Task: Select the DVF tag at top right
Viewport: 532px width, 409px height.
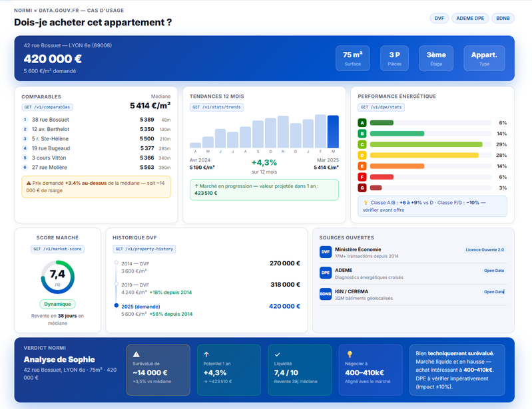Action: pyautogui.click(x=439, y=18)
